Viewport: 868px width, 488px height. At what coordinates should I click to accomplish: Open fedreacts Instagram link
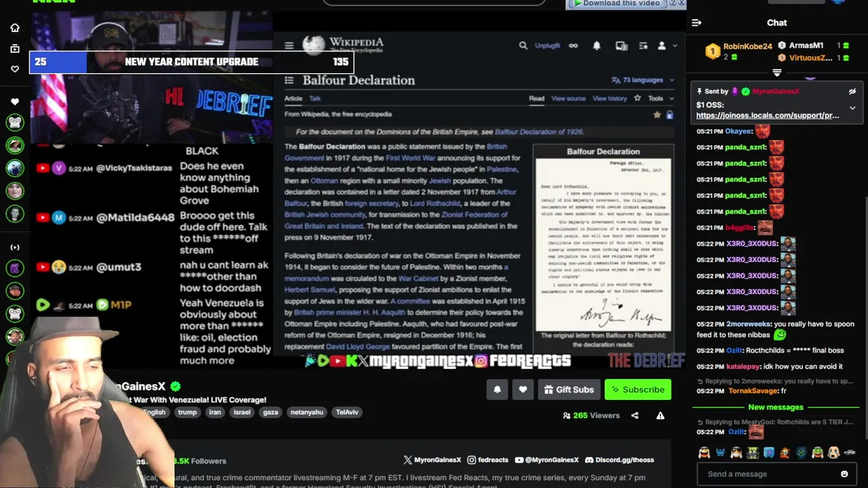click(488, 460)
